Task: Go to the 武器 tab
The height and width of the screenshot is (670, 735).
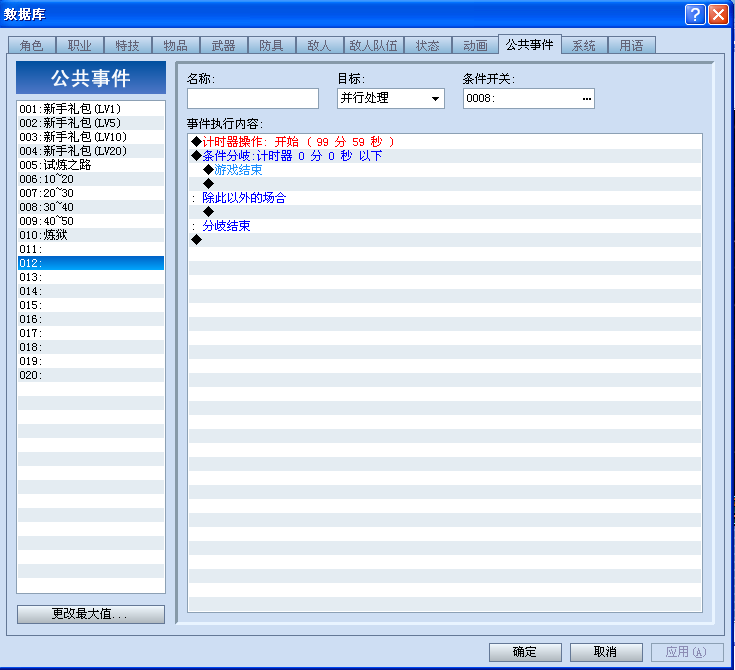Action: coord(224,45)
